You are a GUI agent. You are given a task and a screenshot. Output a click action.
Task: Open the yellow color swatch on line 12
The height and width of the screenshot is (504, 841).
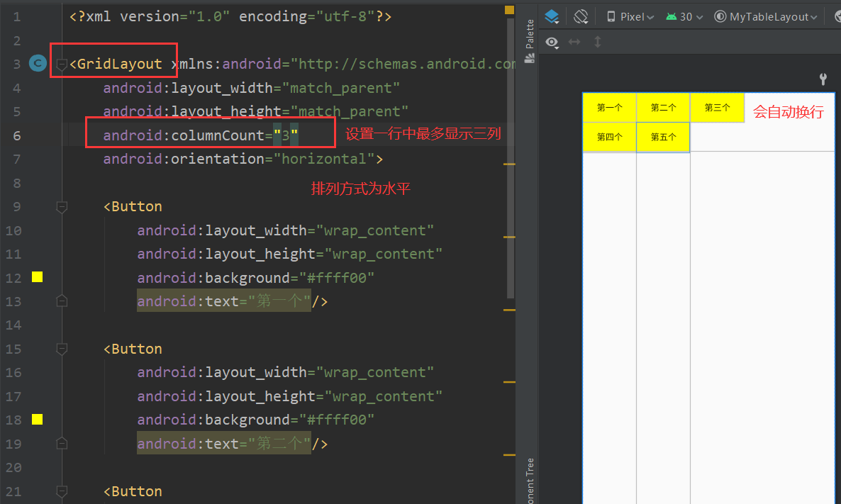point(37,276)
